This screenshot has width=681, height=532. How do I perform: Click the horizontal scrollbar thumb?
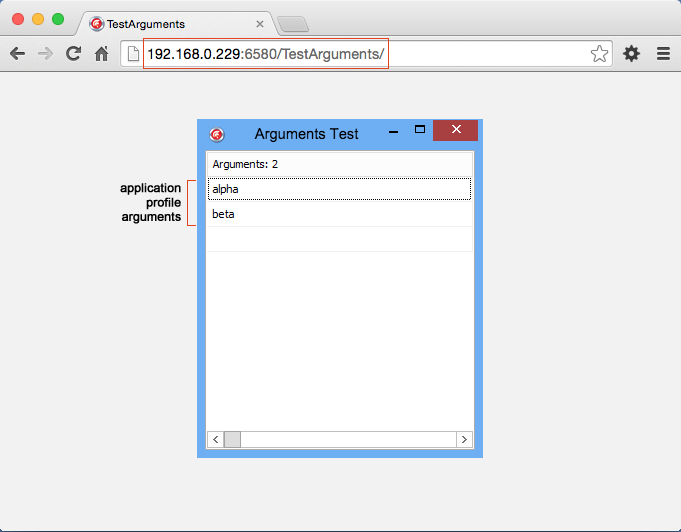(x=232, y=439)
